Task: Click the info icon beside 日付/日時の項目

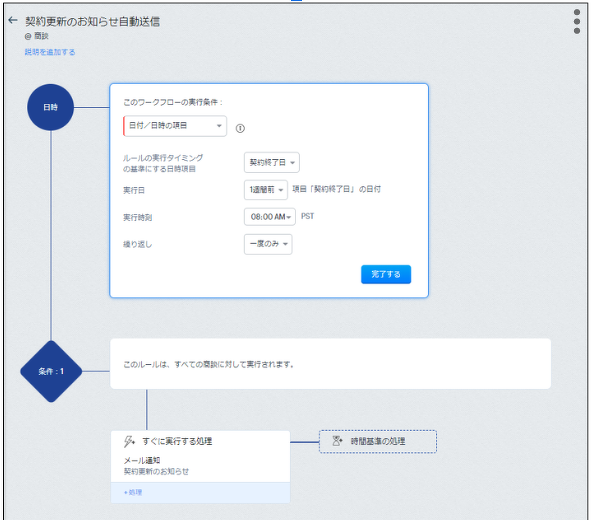Action: coord(240,128)
